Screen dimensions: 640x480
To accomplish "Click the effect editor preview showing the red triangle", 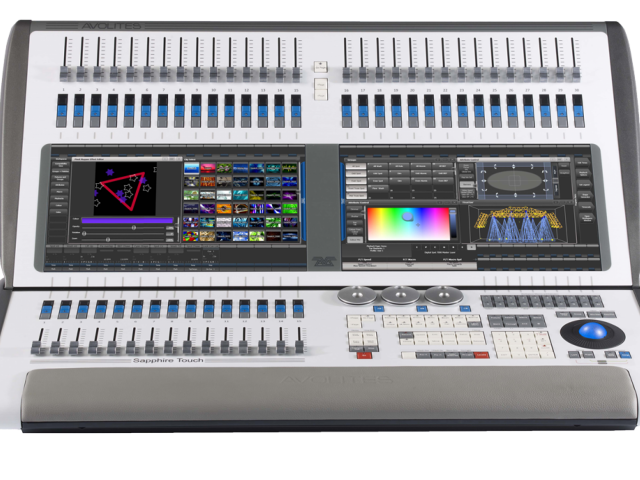I will coord(126,189).
